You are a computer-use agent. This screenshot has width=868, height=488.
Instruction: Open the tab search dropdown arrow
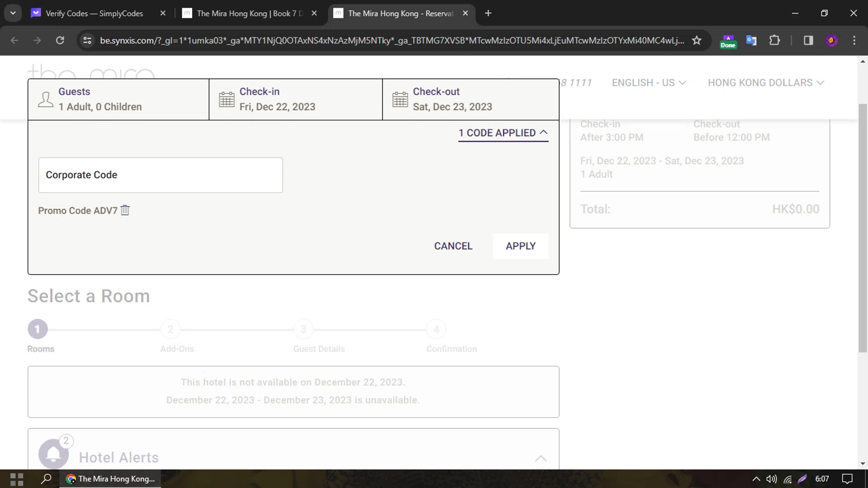click(x=13, y=13)
